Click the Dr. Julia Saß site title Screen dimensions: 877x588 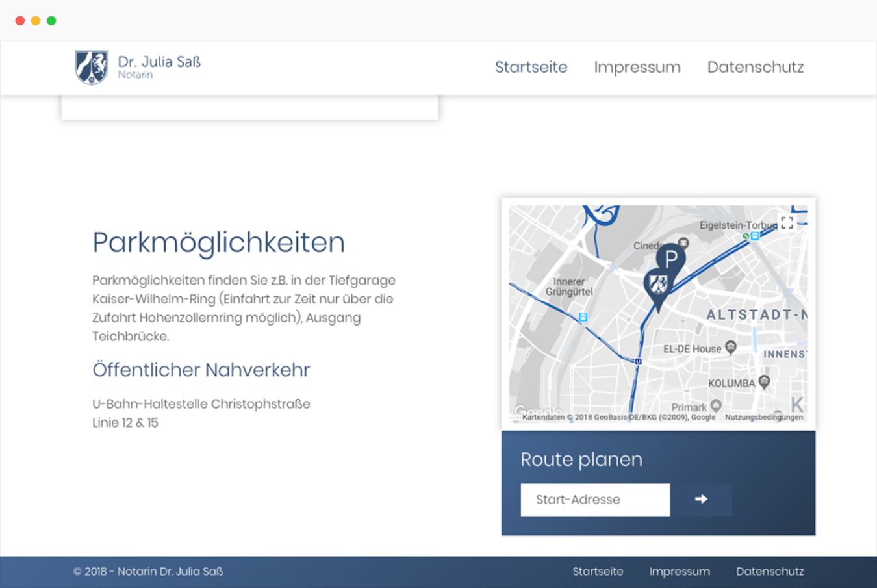[159, 62]
